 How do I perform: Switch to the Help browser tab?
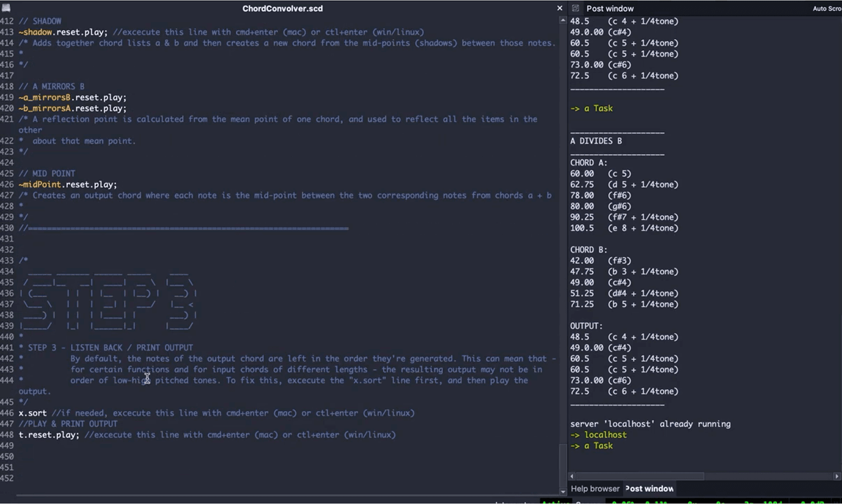click(595, 489)
